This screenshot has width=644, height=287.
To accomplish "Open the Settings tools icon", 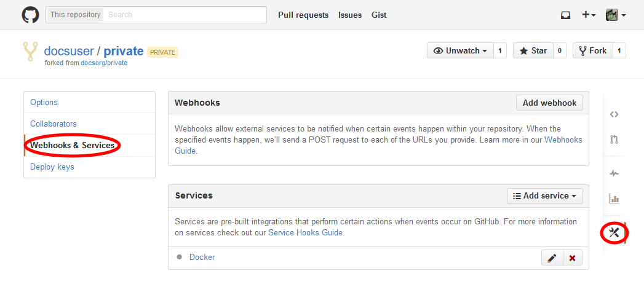I will (x=613, y=232).
